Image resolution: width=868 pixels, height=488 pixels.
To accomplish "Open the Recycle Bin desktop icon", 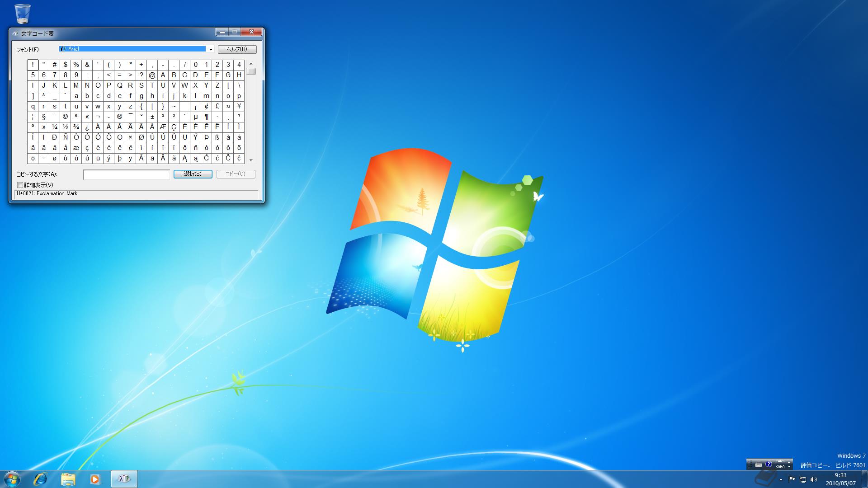I will (22, 13).
